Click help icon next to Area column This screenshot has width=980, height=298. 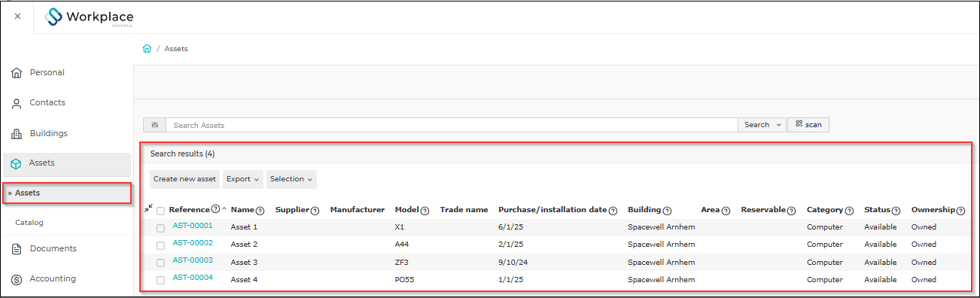click(726, 211)
